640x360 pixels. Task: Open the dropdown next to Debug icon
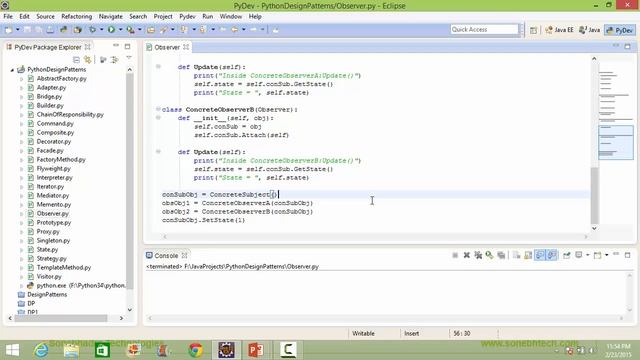(x=101, y=30)
